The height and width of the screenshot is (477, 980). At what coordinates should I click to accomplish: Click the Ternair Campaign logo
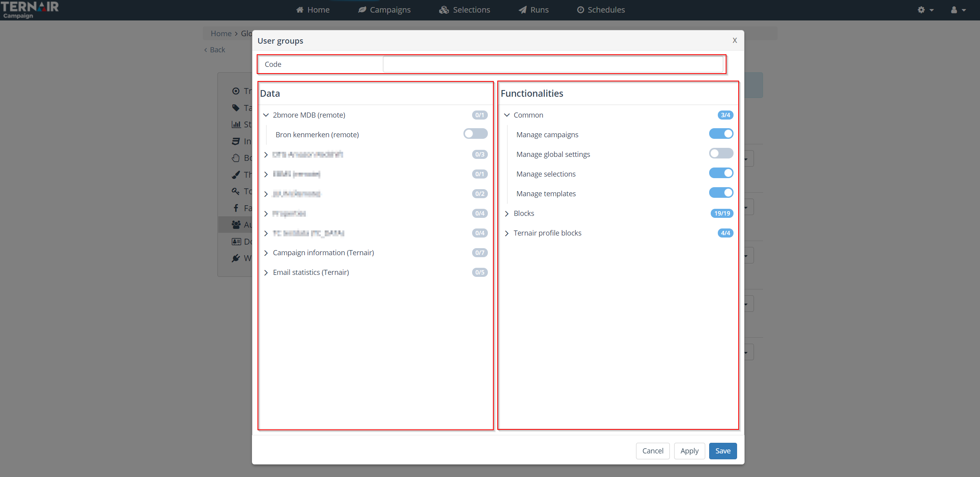[x=29, y=10]
